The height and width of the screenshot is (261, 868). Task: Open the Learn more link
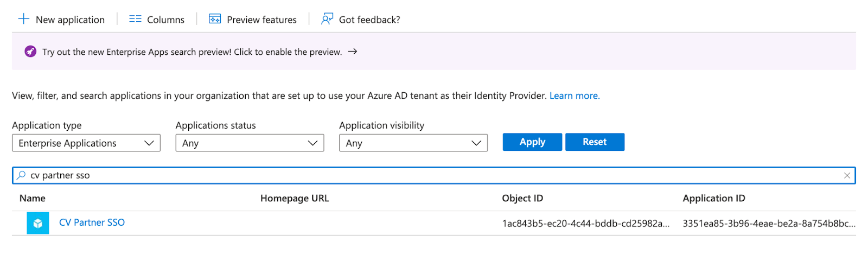click(574, 96)
